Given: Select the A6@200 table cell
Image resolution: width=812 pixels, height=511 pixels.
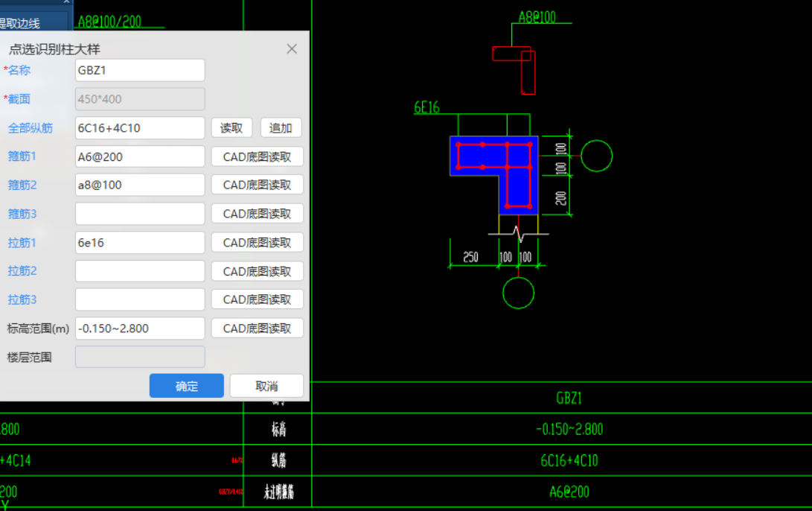Looking at the screenshot, I should [569, 492].
